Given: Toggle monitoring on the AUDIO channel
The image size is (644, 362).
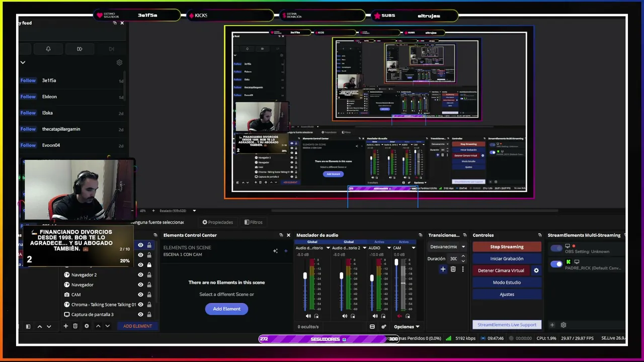Looking at the screenshot, I should coord(383,316).
